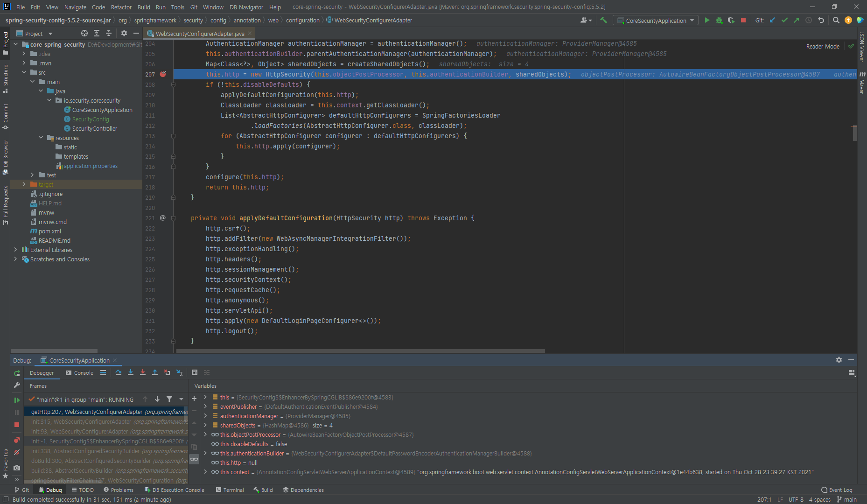
Task: Click the UTF-8 encoding in status bar
Action: point(796,499)
